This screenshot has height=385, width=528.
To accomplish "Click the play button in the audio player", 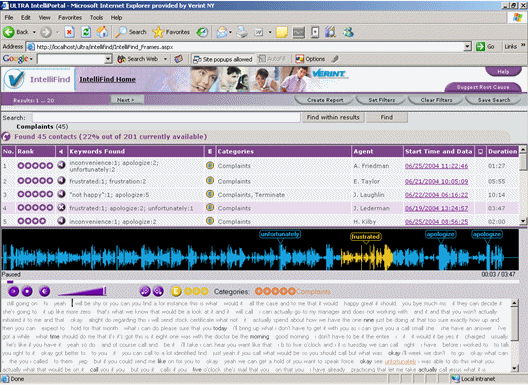I will (13, 291).
